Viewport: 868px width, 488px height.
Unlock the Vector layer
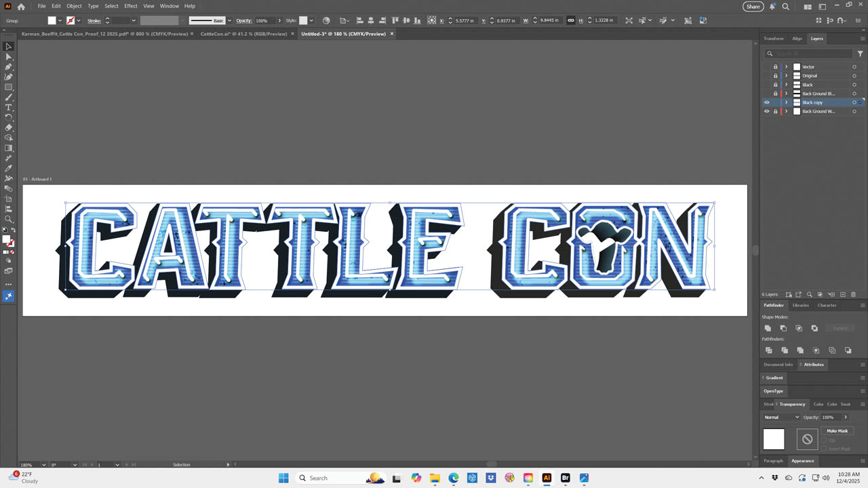coord(776,67)
